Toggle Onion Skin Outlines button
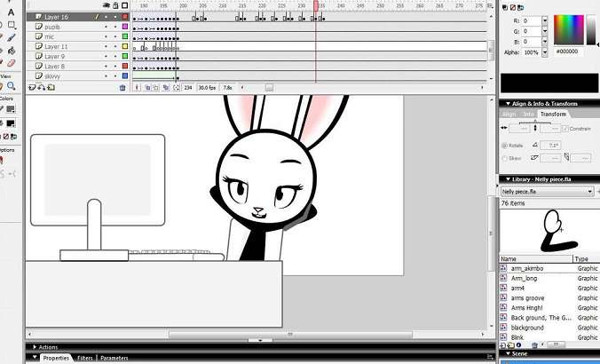600x364 pixels. point(155,88)
